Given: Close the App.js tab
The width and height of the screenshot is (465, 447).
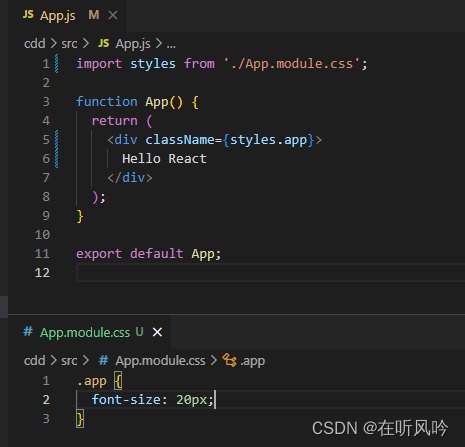Looking at the screenshot, I should click(x=113, y=15).
